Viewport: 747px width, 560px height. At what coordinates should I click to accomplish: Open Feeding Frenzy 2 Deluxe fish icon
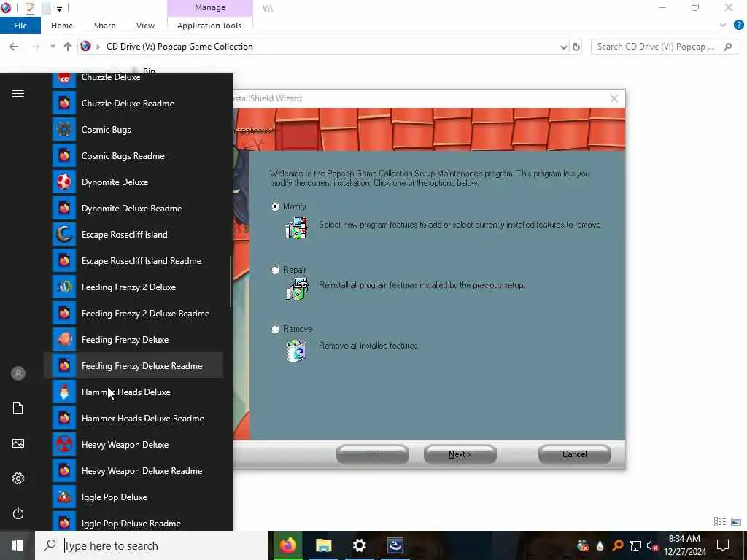coord(64,287)
